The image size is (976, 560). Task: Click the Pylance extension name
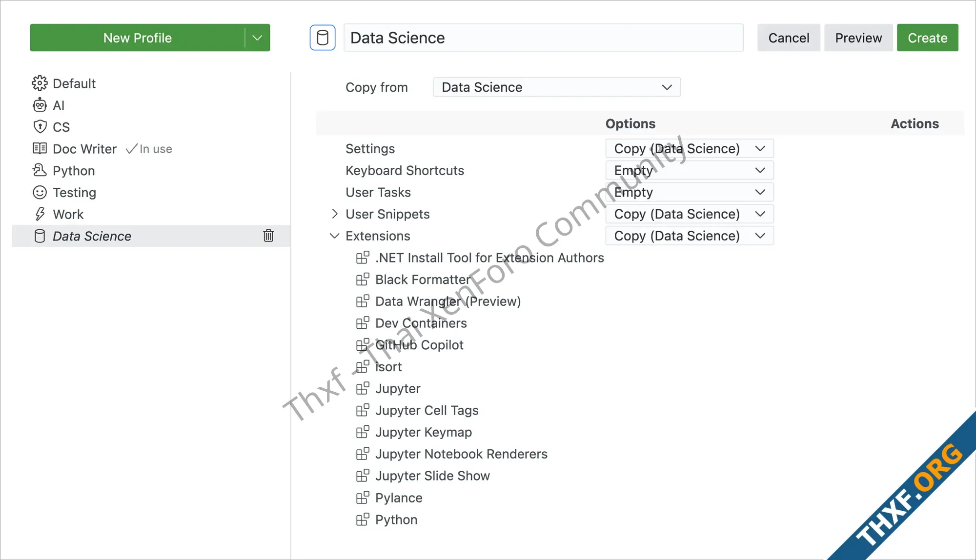399,498
